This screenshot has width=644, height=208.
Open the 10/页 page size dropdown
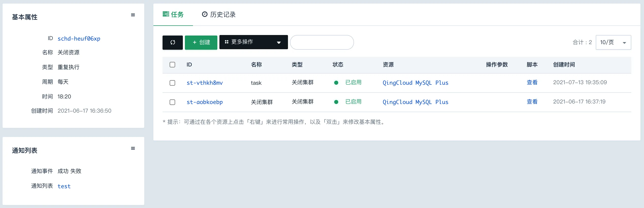click(x=613, y=42)
